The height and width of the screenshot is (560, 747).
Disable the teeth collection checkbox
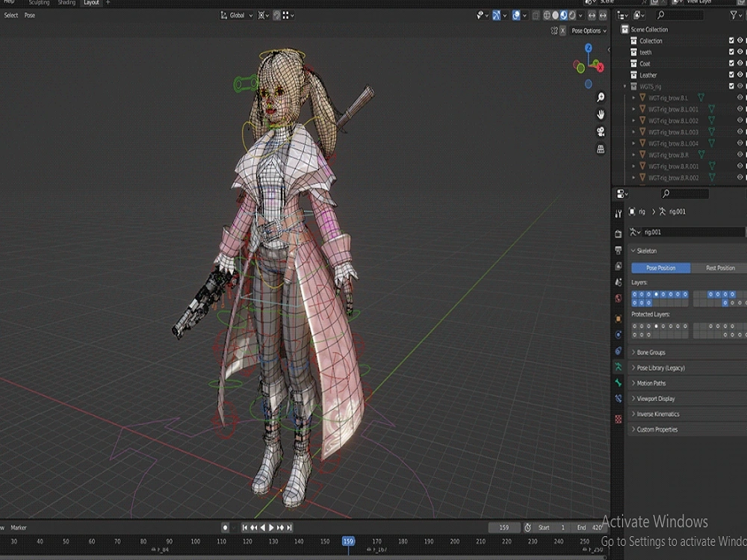[x=731, y=52]
